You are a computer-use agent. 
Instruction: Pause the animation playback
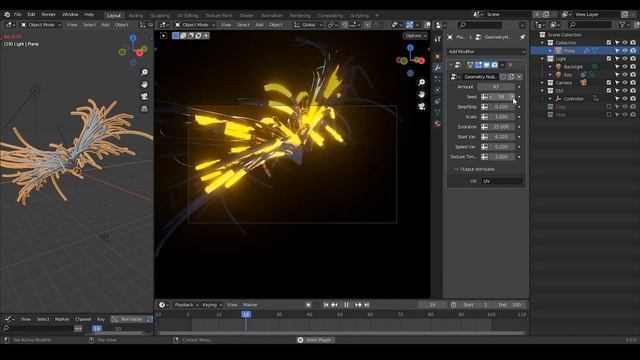pos(346,305)
